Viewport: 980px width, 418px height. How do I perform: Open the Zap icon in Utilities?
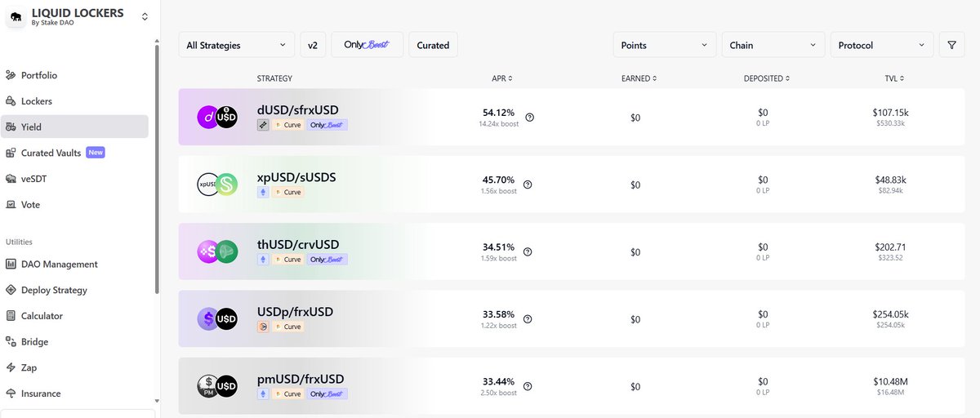coord(11,368)
